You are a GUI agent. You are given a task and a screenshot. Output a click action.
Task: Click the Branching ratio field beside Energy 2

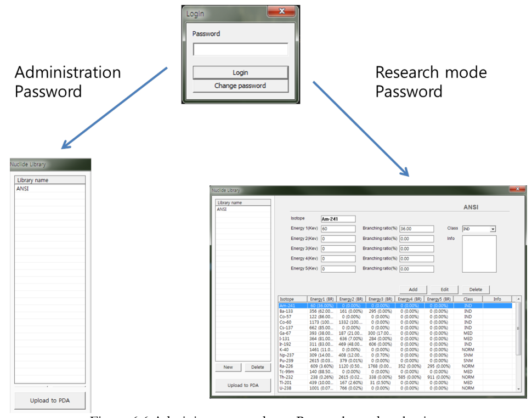click(x=417, y=239)
